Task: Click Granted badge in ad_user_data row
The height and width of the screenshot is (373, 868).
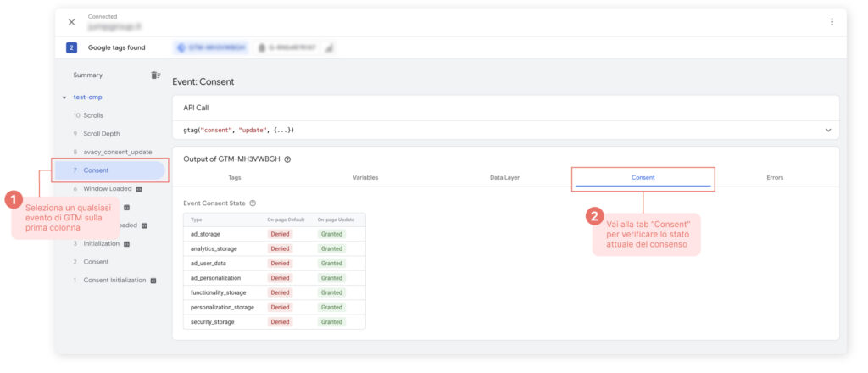Action: tap(331, 264)
